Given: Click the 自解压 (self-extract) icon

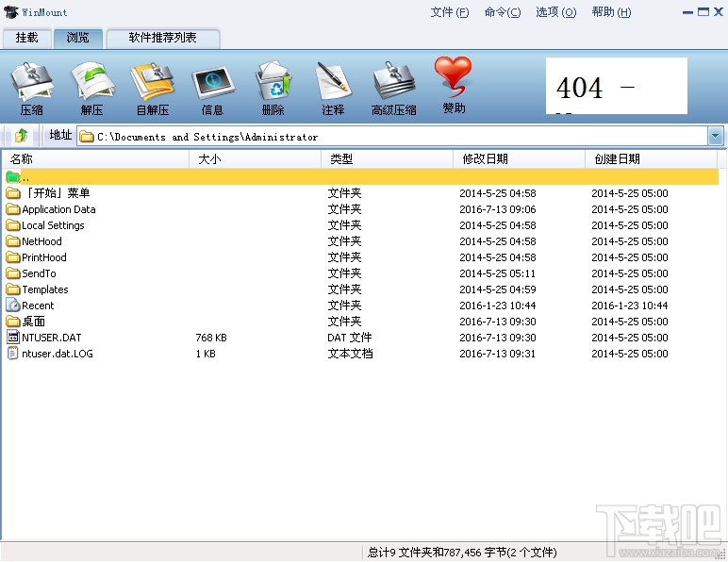Looking at the screenshot, I should pyautogui.click(x=152, y=82).
